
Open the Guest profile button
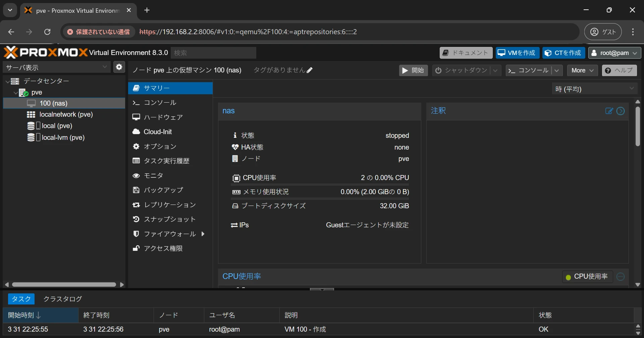point(603,32)
